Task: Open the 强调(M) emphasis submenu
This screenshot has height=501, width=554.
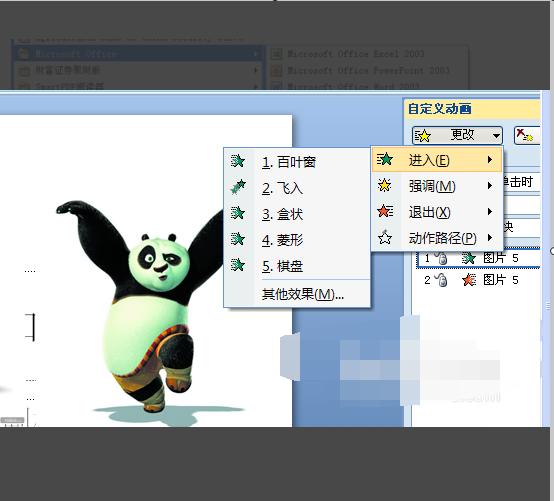Action: coord(437,186)
